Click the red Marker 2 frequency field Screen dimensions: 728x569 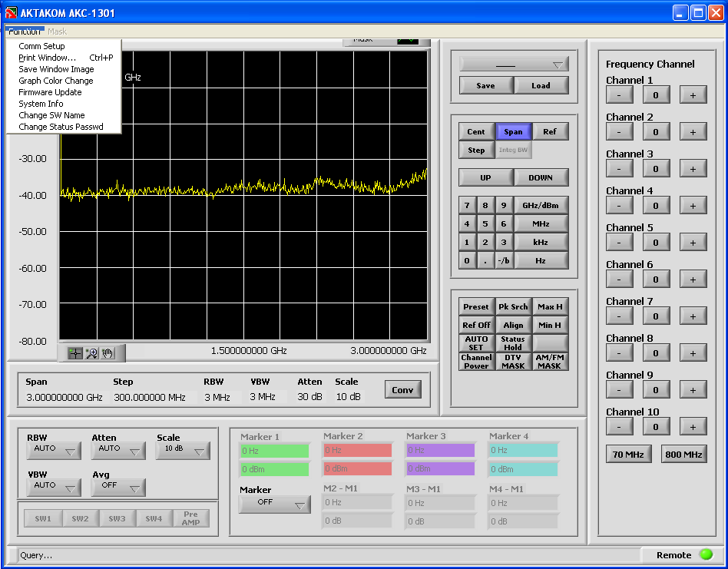[357, 450]
